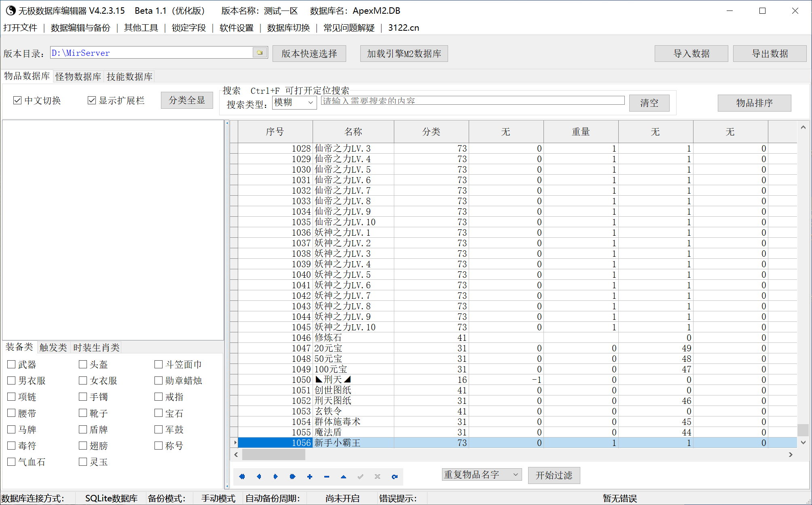Check the 称号 category box
This screenshot has height=505, width=812.
159,446
